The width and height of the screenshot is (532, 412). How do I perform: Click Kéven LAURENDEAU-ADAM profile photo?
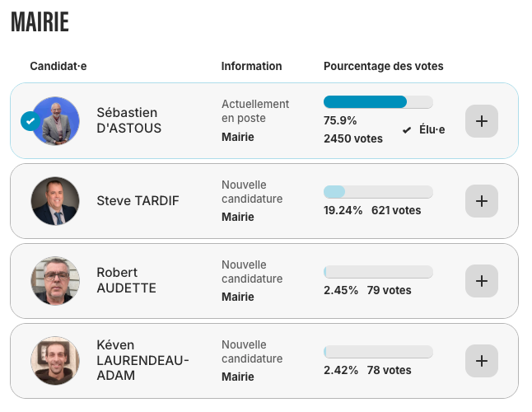click(55, 361)
